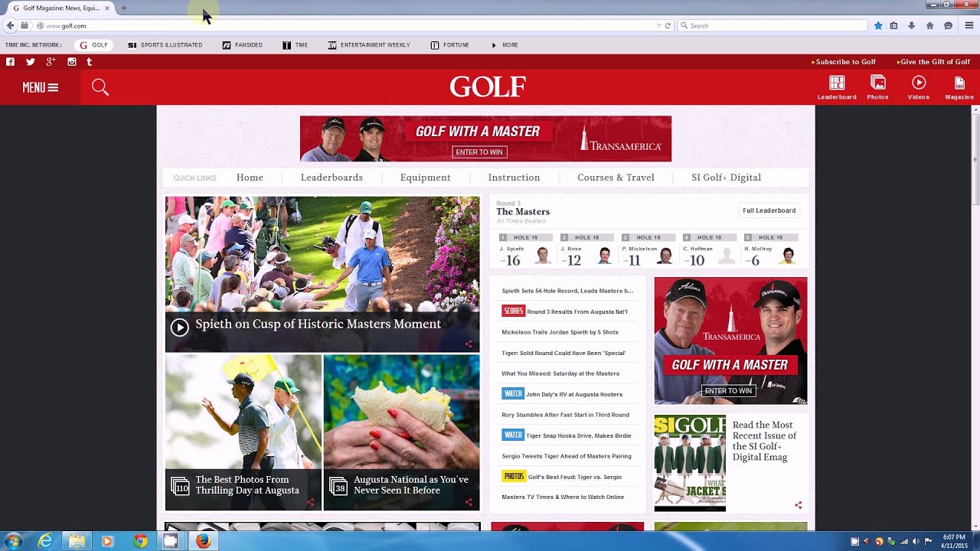The height and width of the screenshot is (551, 980).
Task: Click the site search magnifier icon
Action: (100, 87)
